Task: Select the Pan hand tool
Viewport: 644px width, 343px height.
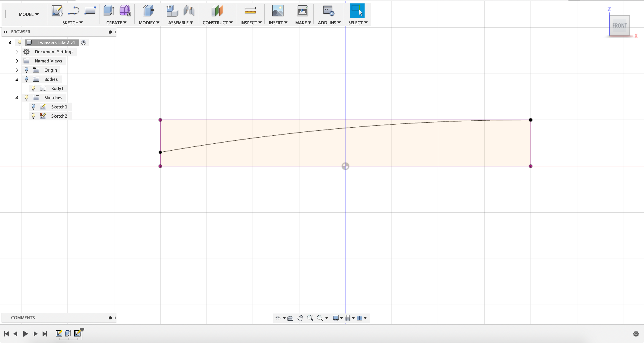Action: pyautogui.click(x=300, y=318)
